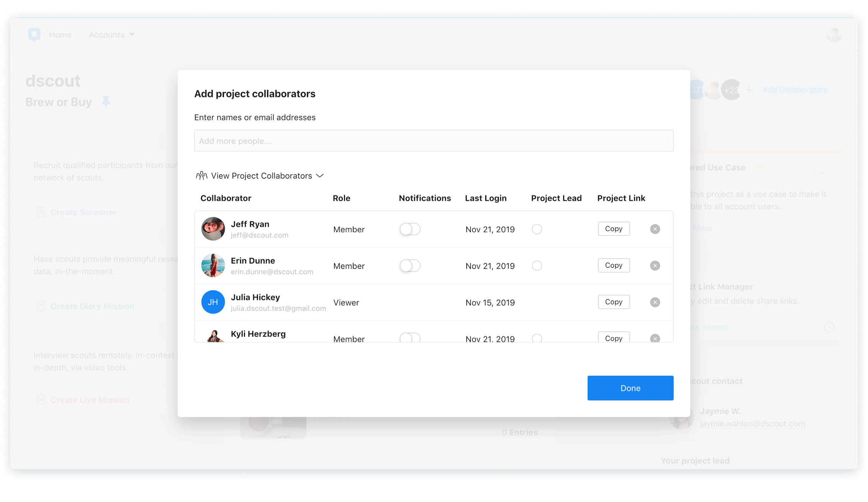This screenshot has height=502, width=868.
Task: Click Jeff Ryan's avatar photo
Action: [x=213, y=229]
